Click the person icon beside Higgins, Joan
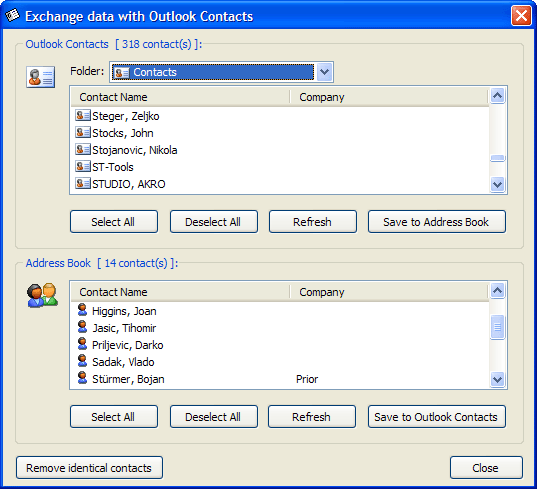This screenshot has width=537, height=489. (x=82, y=310)
